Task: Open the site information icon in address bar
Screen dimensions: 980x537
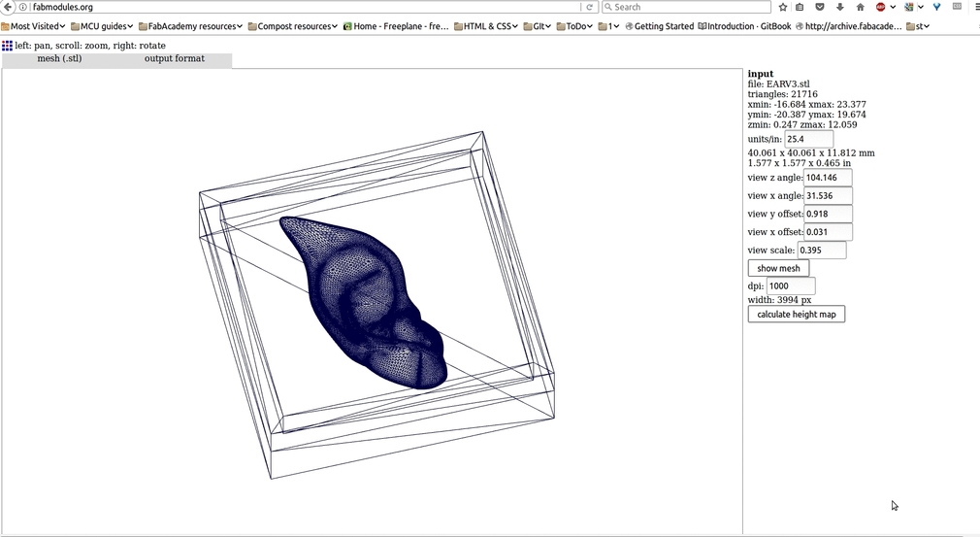Action: [x=23, y=7]
